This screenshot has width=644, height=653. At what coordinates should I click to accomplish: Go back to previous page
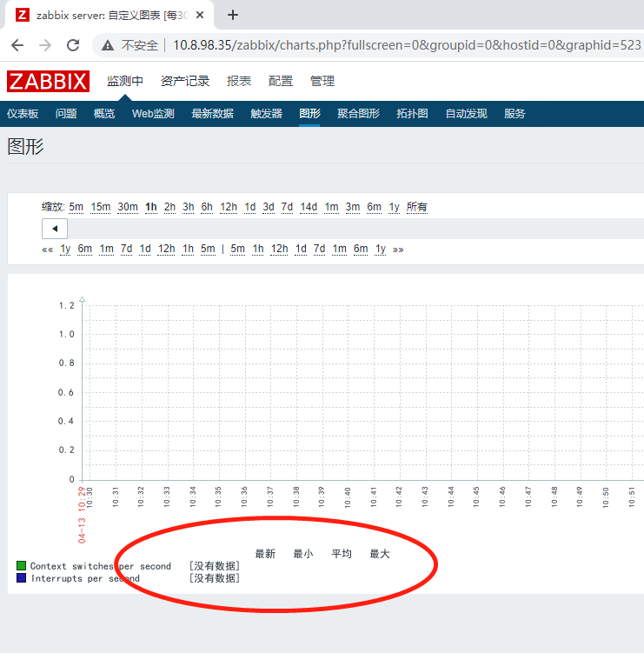[x=17, y=45]
